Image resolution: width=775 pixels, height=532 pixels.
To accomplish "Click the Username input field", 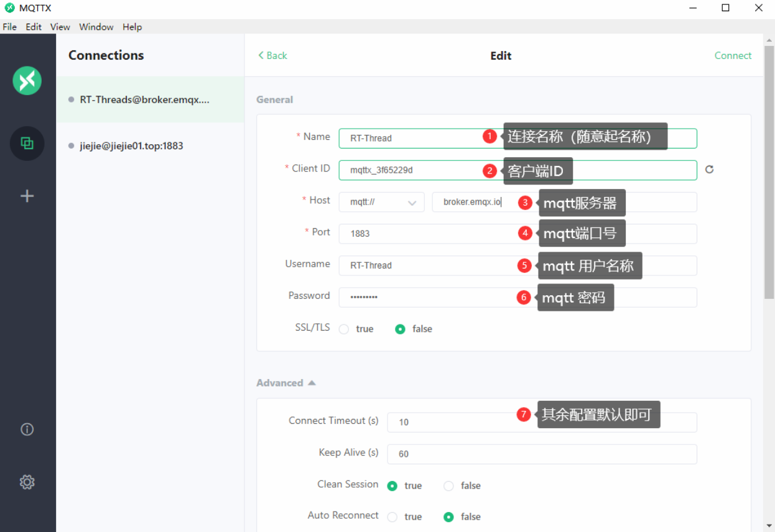I will (517, 265).
